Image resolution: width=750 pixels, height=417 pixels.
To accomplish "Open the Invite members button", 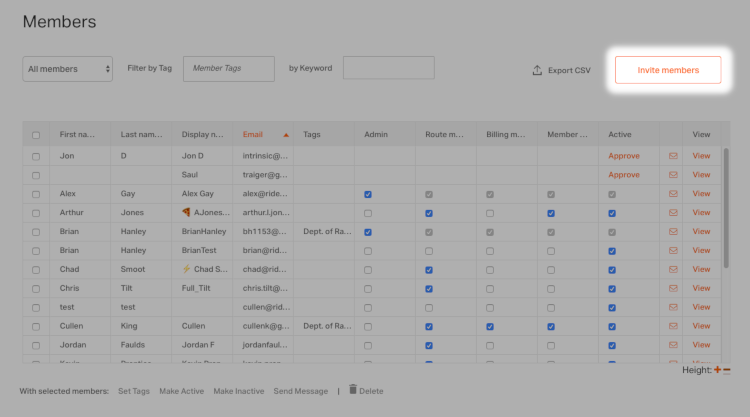I will tap(668, 70).
